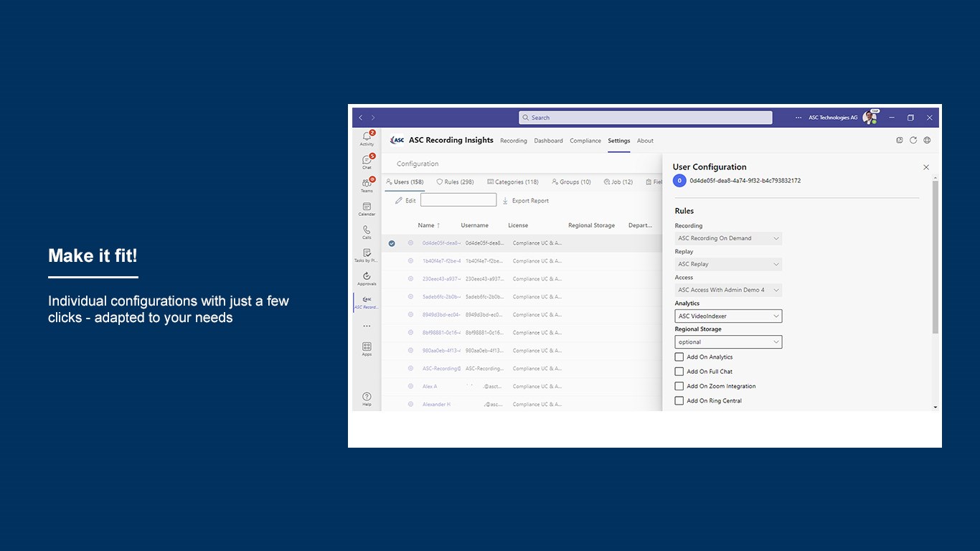
Task: Enable Add On Analytics checkbox
Action: click(x=679, y=357)
